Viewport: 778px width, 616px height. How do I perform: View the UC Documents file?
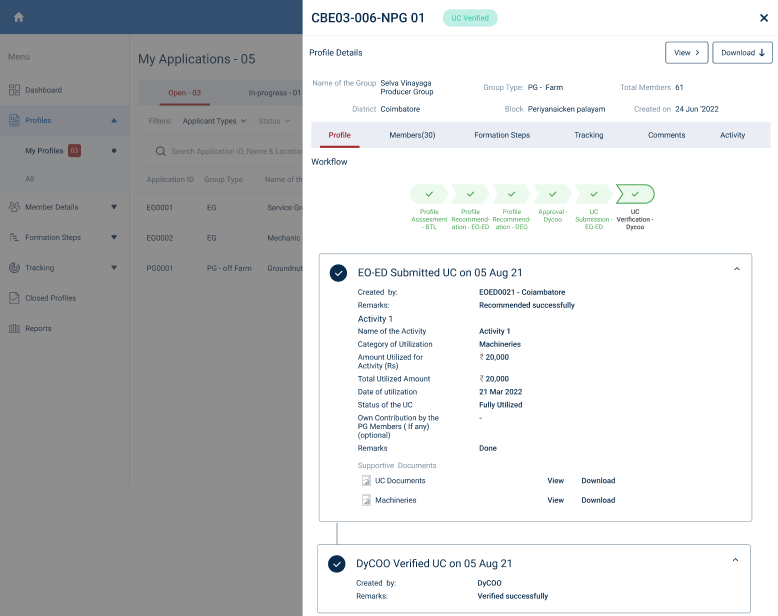coord(555,481)
